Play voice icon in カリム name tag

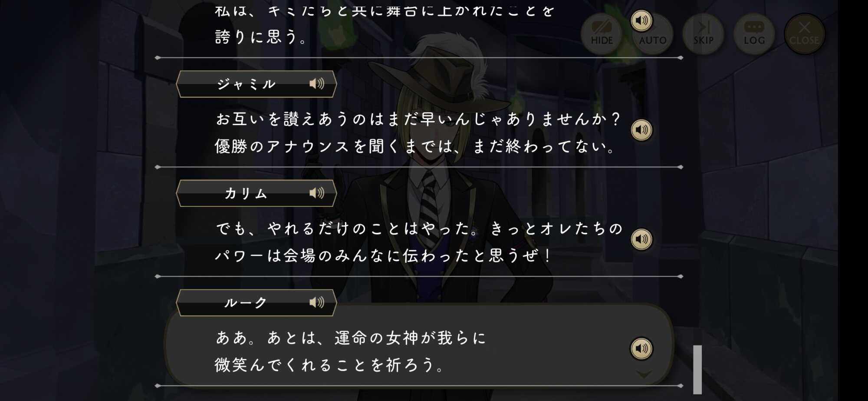[x=317, y=193]
